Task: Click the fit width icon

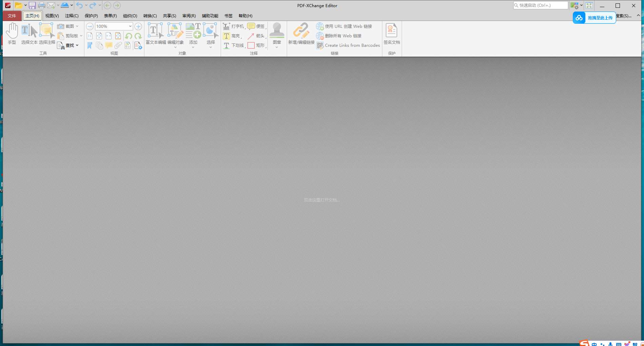Action: pyautogui.click(x=109, y=36)
